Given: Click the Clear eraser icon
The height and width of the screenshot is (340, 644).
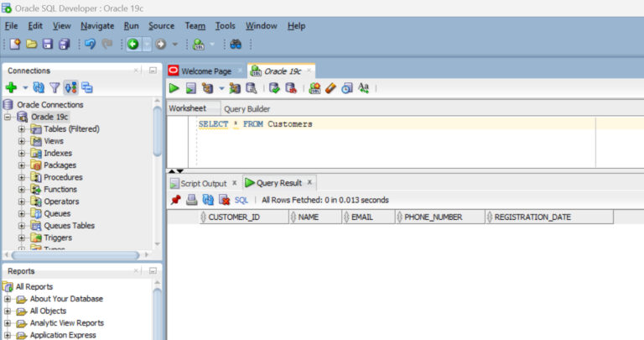Looking at the screenshot, I should tap(330, 88).
